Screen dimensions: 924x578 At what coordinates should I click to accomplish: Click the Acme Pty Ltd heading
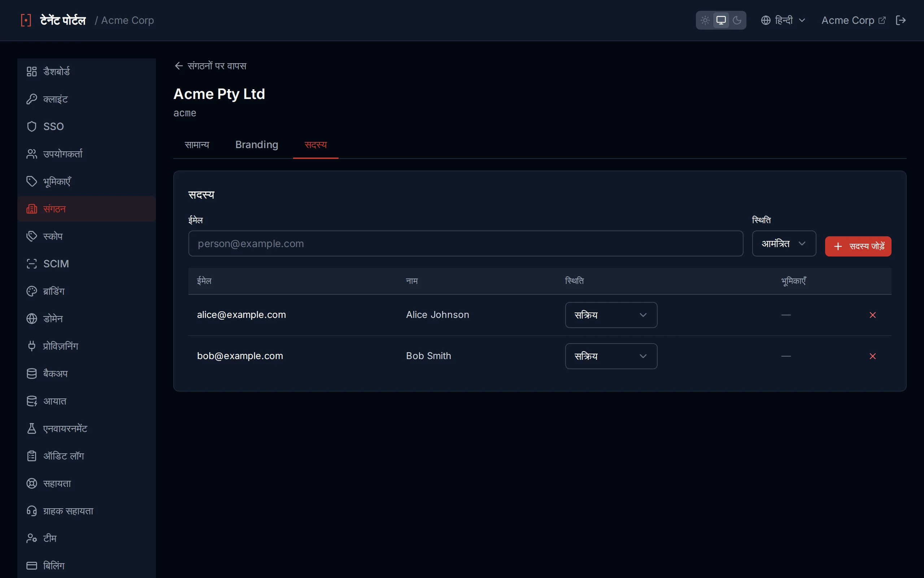click(219, 94)
